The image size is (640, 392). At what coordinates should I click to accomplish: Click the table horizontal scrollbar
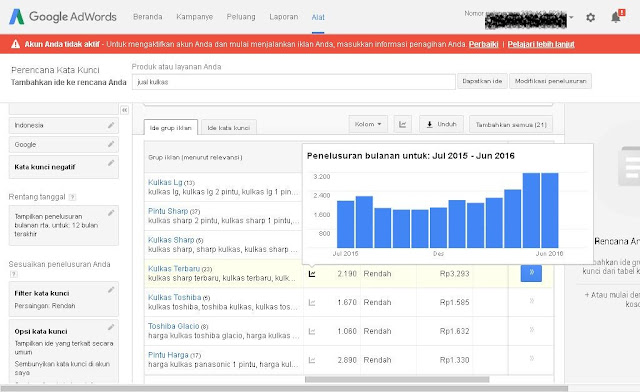(397, 379)
